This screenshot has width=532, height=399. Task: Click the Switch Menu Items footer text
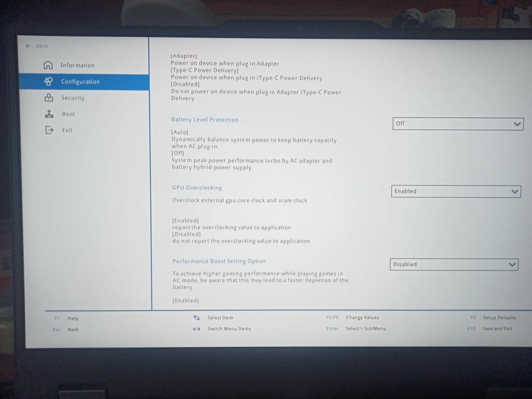(229, 329)
